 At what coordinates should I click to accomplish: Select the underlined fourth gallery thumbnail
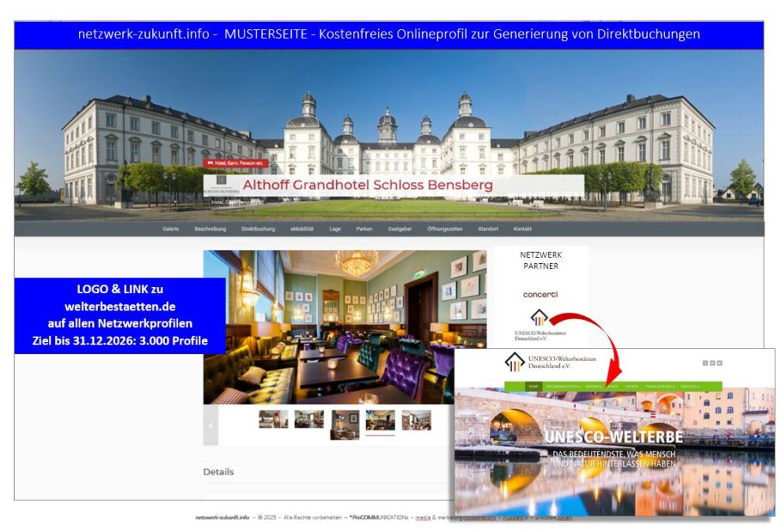click(380, 421)
